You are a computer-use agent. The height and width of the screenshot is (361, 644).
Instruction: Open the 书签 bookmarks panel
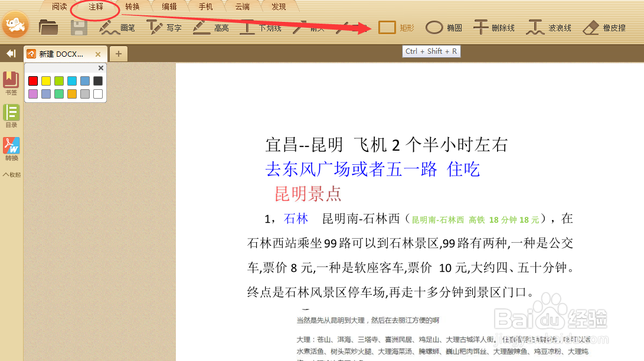click(11, 83)
